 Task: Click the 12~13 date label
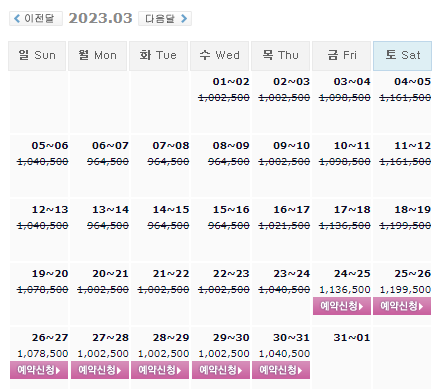50,210
